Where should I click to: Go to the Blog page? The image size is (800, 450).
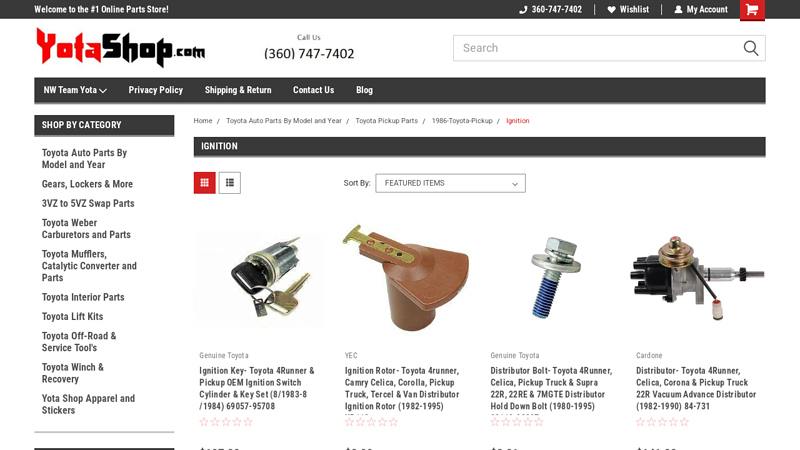pyautogui.click(x=364, y=90)
